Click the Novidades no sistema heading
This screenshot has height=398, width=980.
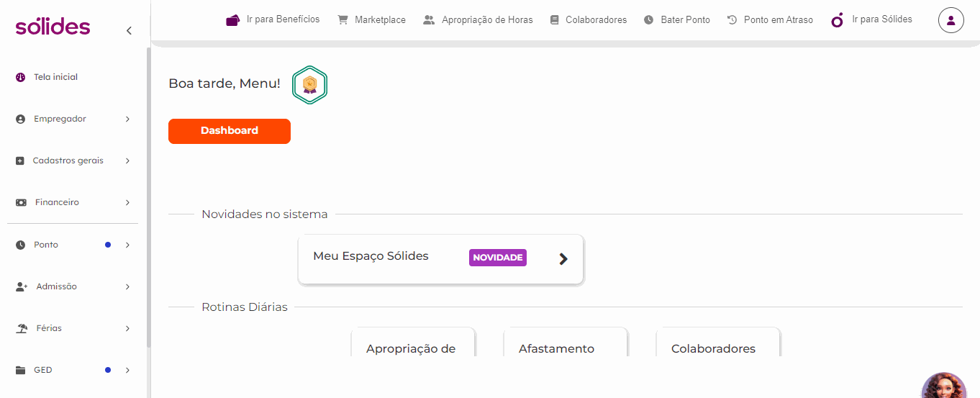pyautogui.click(x=265, y=214)
